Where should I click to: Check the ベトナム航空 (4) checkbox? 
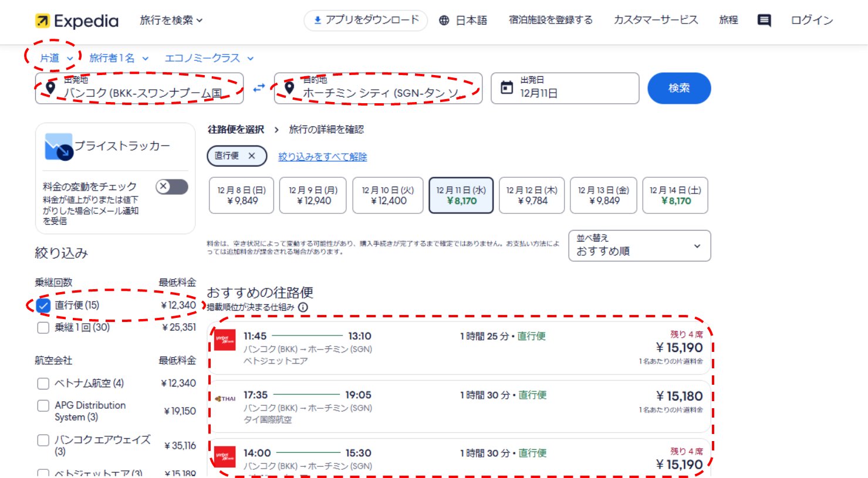[x=43, y=384]
